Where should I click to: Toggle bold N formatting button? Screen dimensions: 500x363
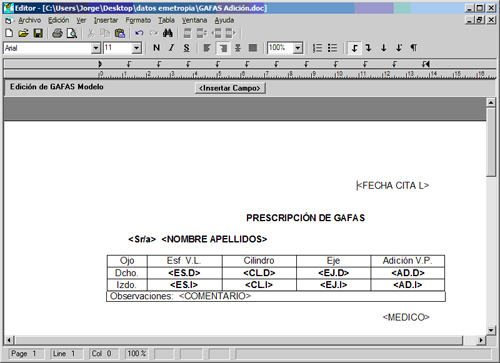156,48
